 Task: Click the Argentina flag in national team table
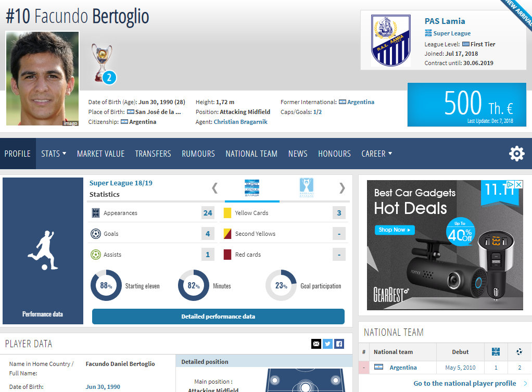pos(378,367)
